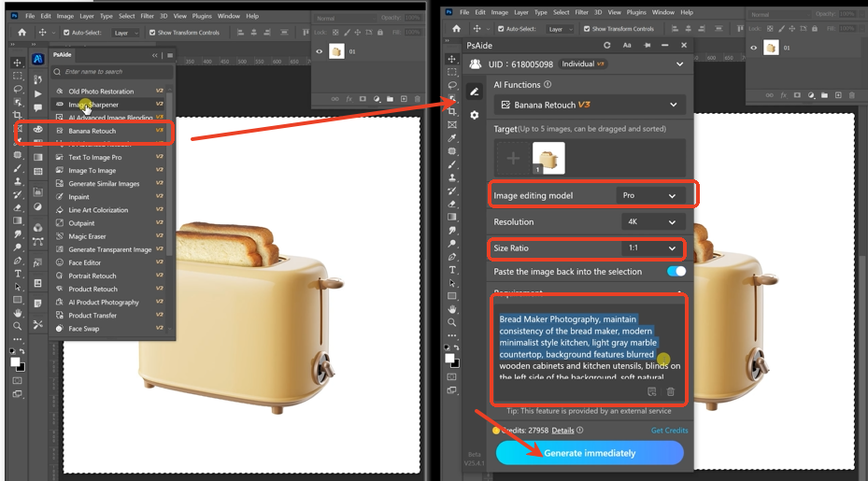Select the Eraser tool in the left window
The height and width of the screenshot is (481, 868).
click(x=17, y=207)
